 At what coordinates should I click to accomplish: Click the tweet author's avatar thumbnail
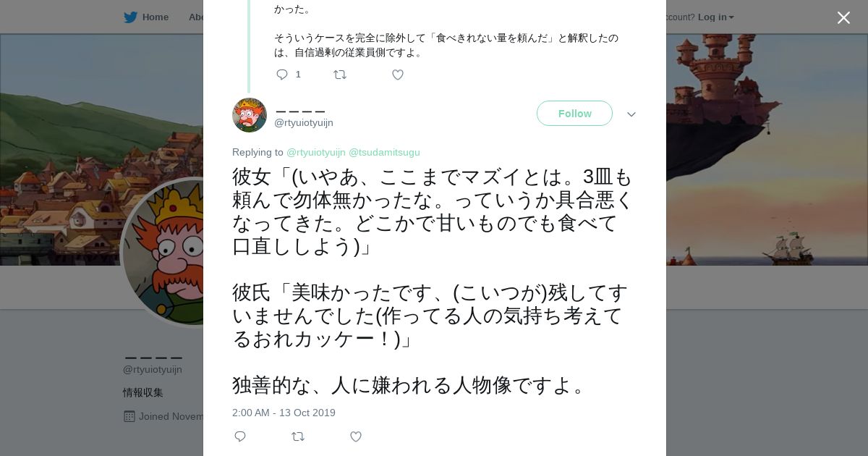250,115
